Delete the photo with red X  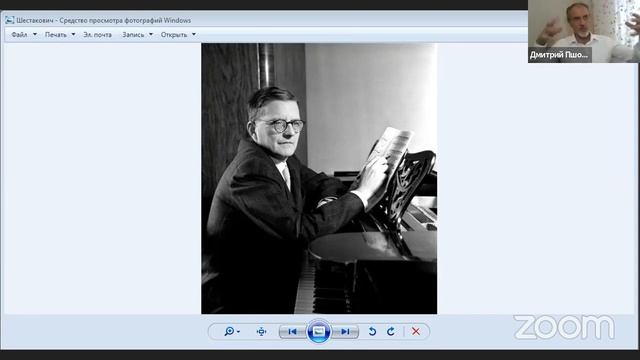[416, 331]
